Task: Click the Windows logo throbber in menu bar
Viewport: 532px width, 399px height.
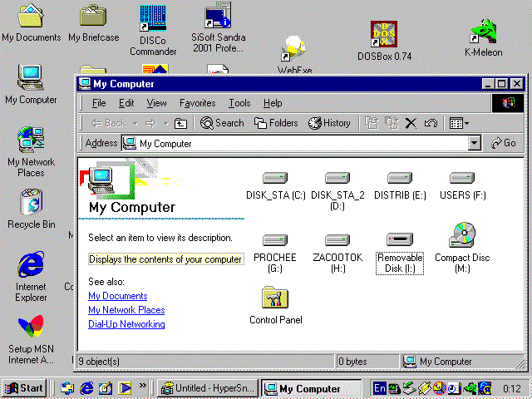Action: pos(508,103)
